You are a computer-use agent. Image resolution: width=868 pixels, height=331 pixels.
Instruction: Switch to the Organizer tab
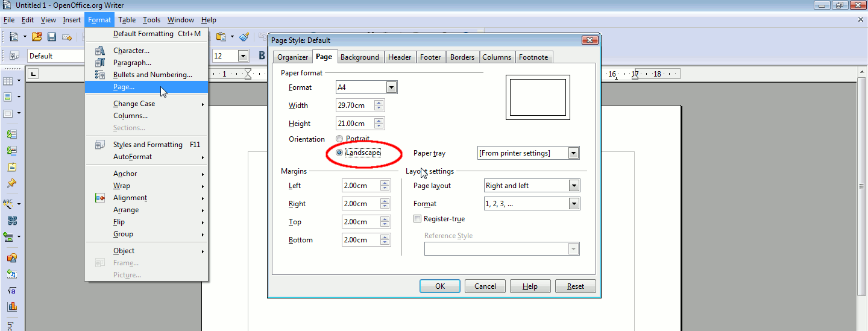tap(293, 57)
